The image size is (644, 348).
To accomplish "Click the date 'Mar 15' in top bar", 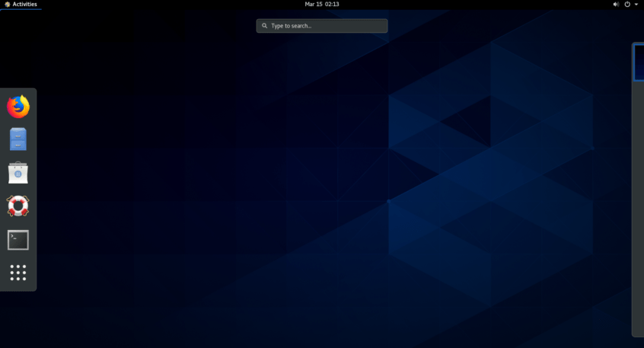I will pyautogui.click(x=313, y=5).
